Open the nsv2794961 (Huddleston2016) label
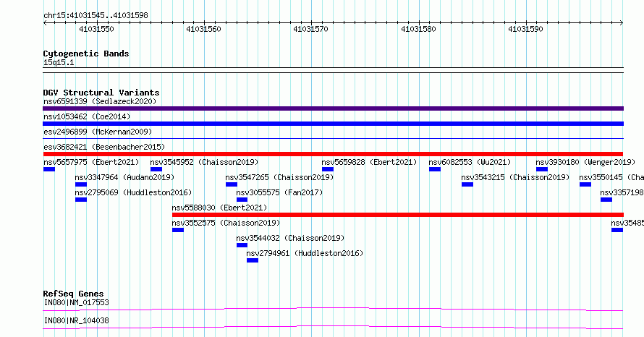644x337 pixels. click(x=305, y=253)
